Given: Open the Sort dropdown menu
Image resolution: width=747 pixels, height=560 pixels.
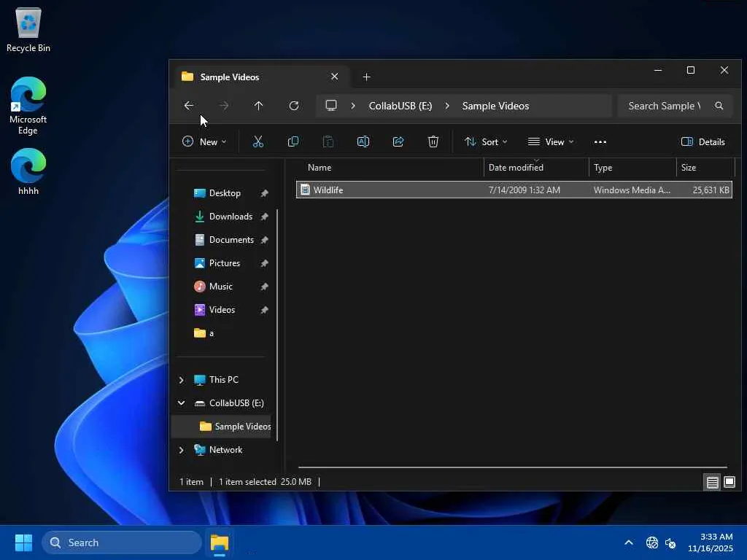Looking at the screenshot, I should click(x=486, y=141).
